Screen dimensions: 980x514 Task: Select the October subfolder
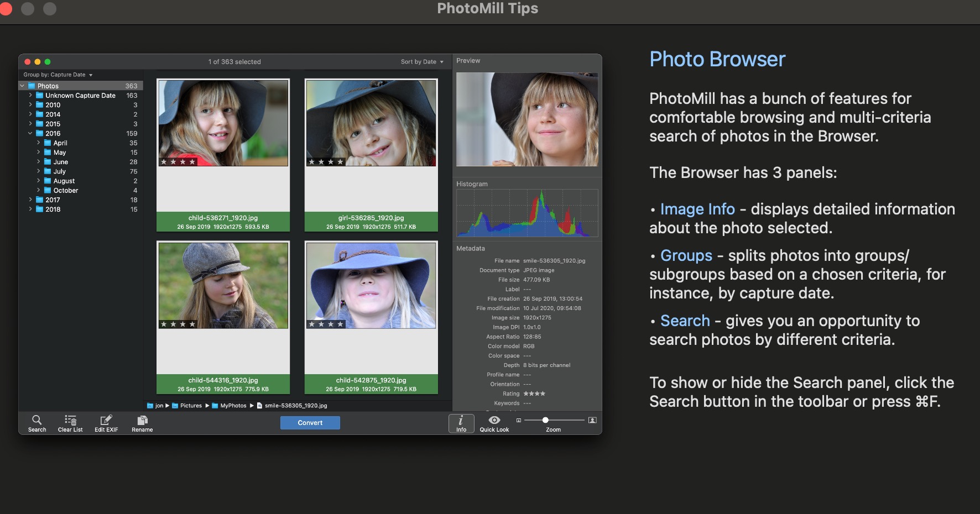81,190
